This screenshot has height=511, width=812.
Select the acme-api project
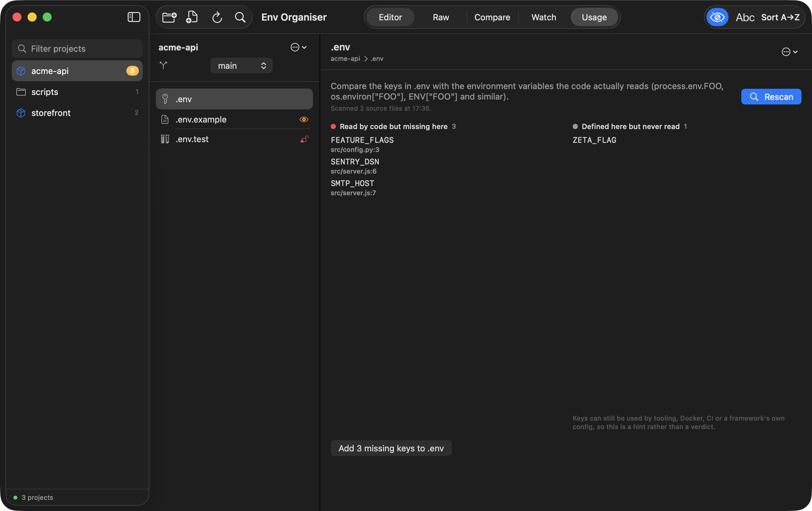pos(77,71)
